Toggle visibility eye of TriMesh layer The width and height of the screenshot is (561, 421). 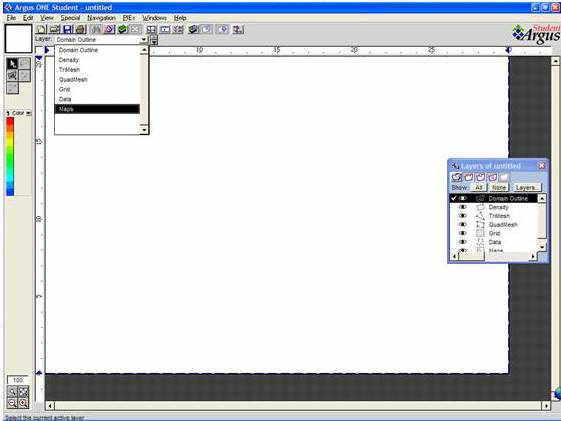point(463,216)
